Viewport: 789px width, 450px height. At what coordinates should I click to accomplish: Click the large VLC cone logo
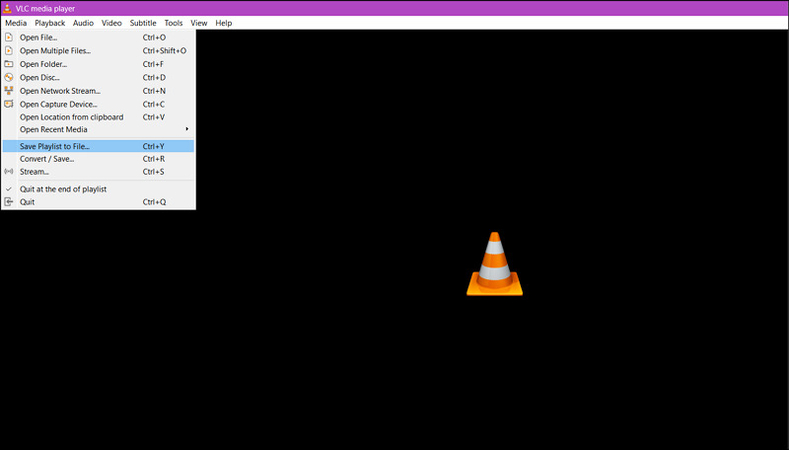click(x=495, y=264)
